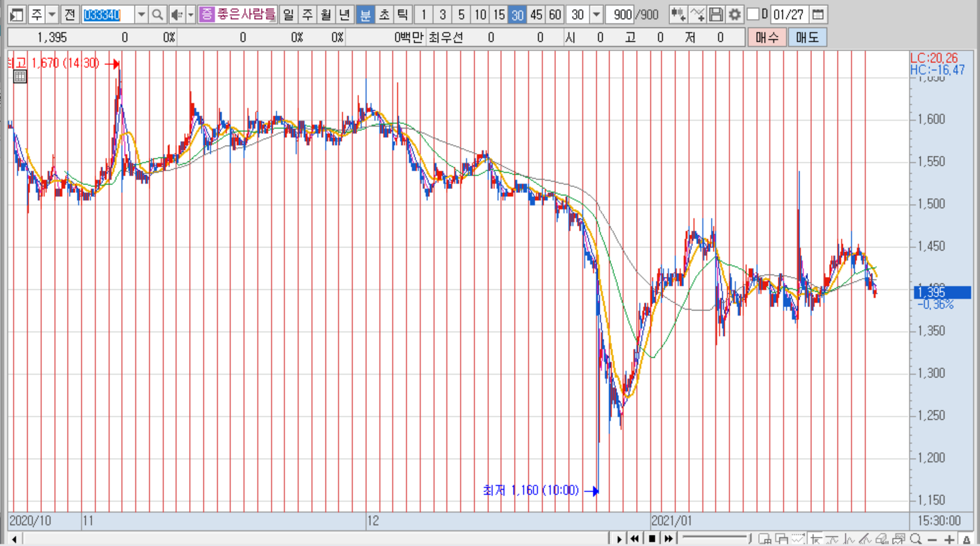Click the data grid icon on chart
This screenshot has height=546, width=980.
pos(20,76)
